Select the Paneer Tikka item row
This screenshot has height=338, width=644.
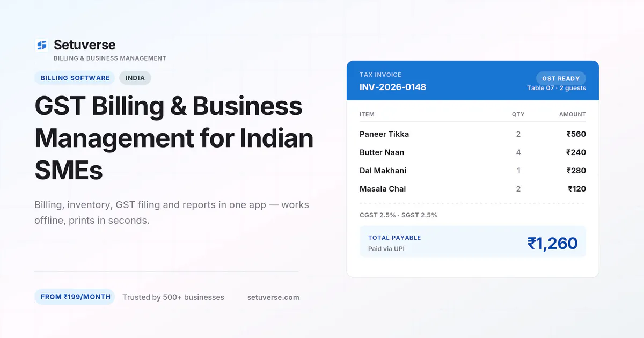tap(473, 134)
